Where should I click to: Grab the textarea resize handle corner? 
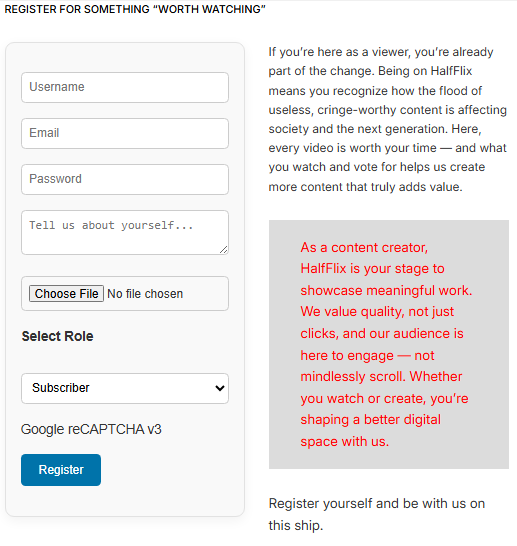[x=224, y=250]
